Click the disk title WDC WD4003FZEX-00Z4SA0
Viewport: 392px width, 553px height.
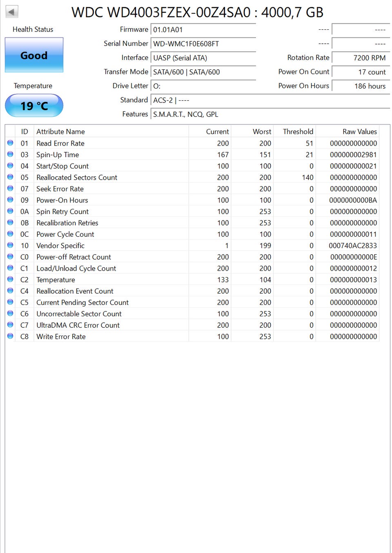pos(161,13)
